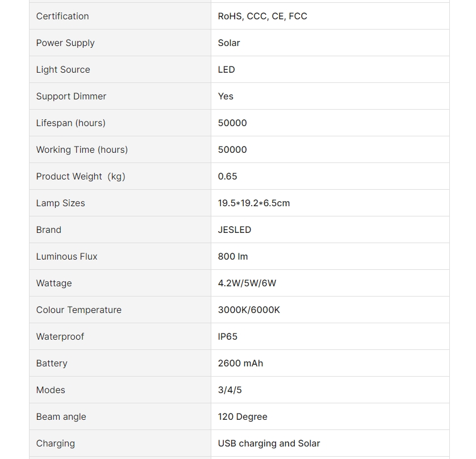Select the USB charging and Solar text
476x459 pixels.
tap(269, 444)
